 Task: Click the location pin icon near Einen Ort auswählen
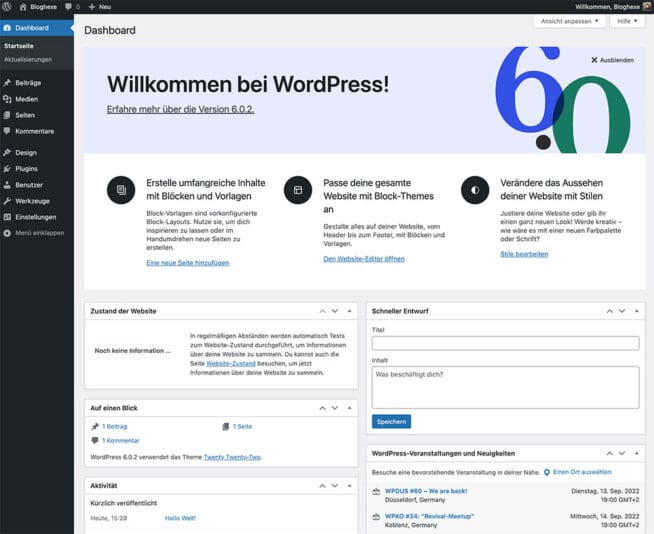point(547,472)
